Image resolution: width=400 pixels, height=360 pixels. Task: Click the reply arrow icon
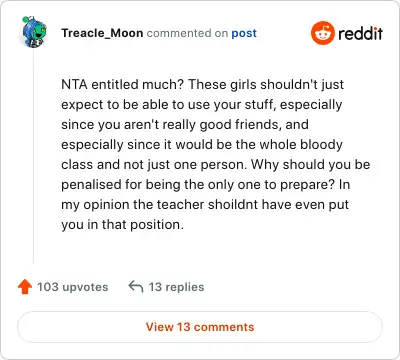pos(136,287)
